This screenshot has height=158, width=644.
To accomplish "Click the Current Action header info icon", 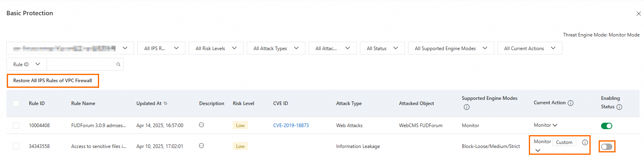I will [x=571, y=103].
